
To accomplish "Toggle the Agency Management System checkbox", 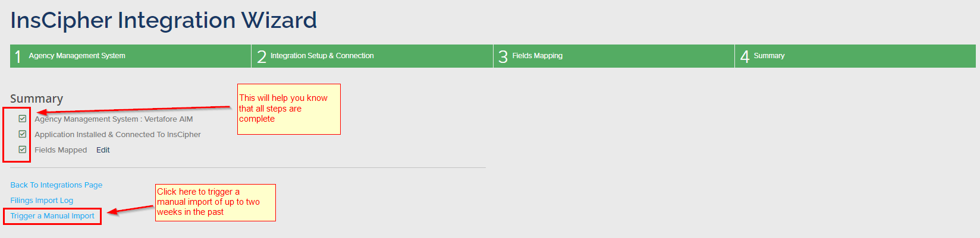I will [23, 119].
